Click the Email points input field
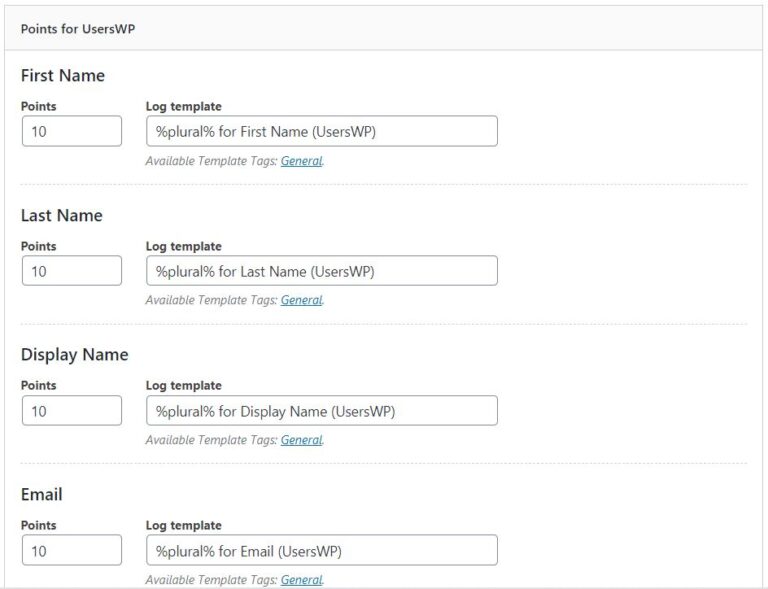768x589 pixels. click(x=72, y=550)
